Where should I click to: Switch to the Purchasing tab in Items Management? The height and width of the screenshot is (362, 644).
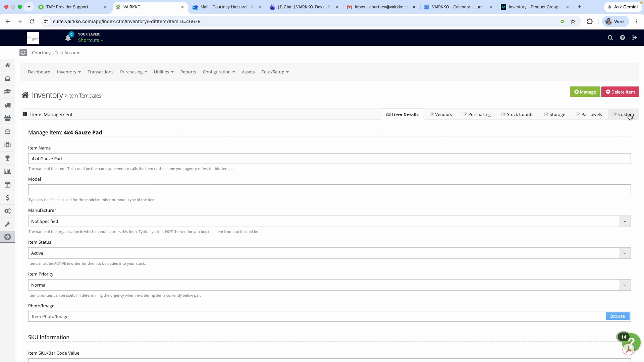click(477, 115)
